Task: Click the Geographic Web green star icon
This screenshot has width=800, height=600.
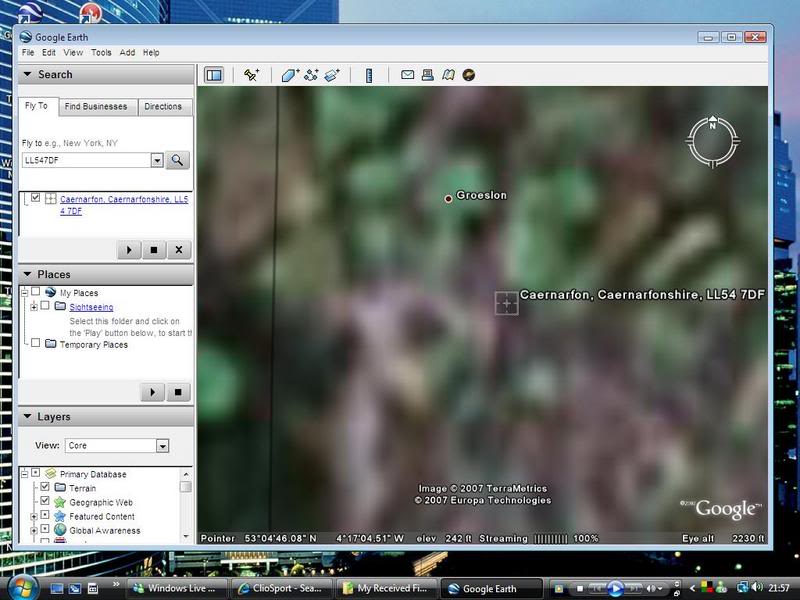Action: (x=60, y=502)
